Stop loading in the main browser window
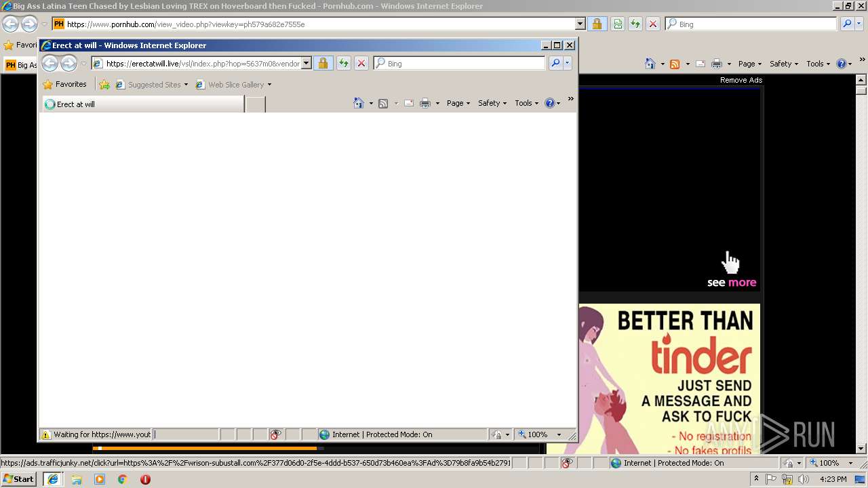868x488 pixels. click(653, 24)
